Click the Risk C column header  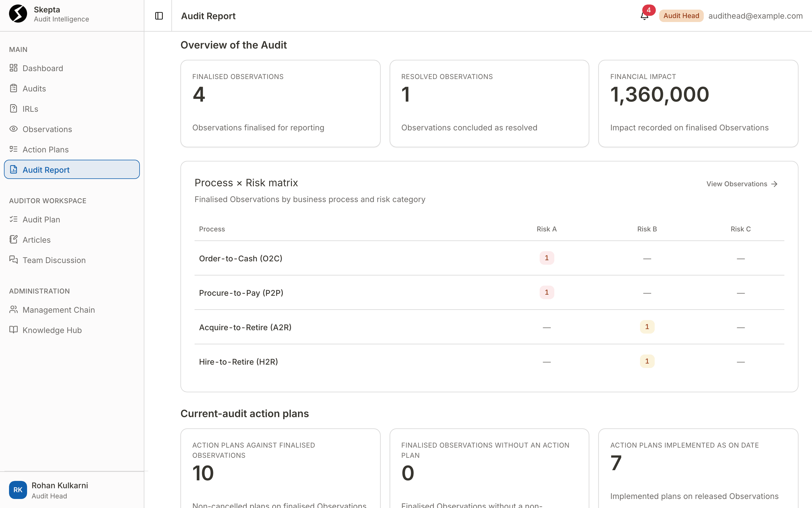[741, 229]
